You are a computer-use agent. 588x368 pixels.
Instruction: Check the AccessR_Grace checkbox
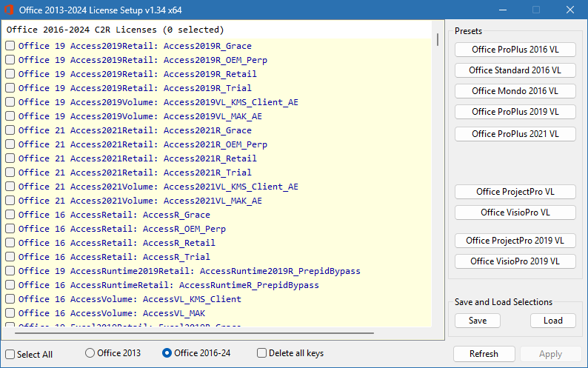coord(10,215)
